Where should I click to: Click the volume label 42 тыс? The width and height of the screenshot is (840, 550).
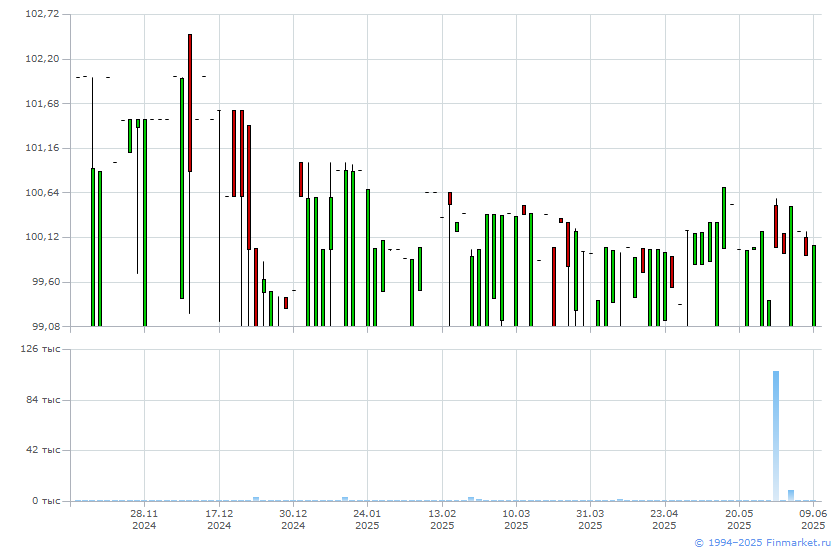click(x=43, y=450)
